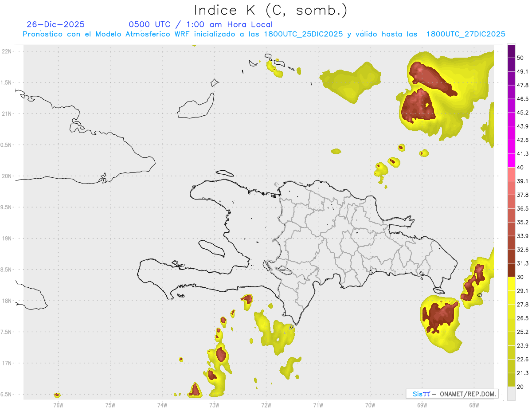The image size is (532, 411).
Task: Pick the olive swatch between 20 and 21.3
Action: click(x=511, y=380)
